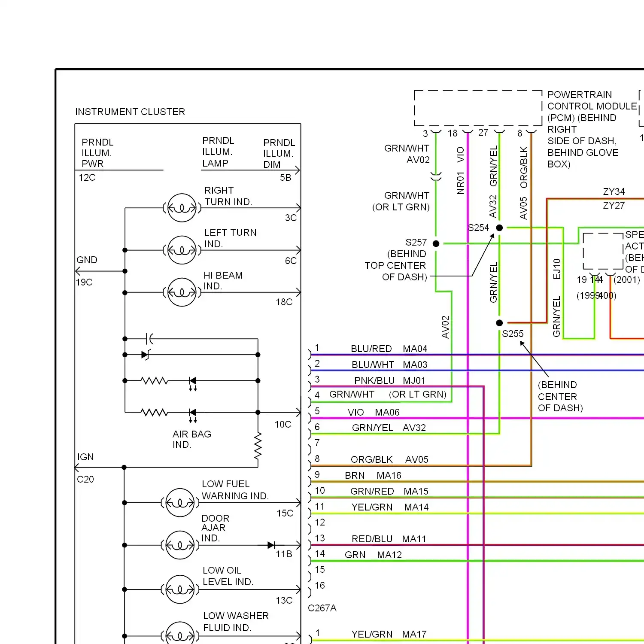Screen dimensions: 644x644
Task: Select the PRNDL ILLUM. DIM label
Action: 279,154
